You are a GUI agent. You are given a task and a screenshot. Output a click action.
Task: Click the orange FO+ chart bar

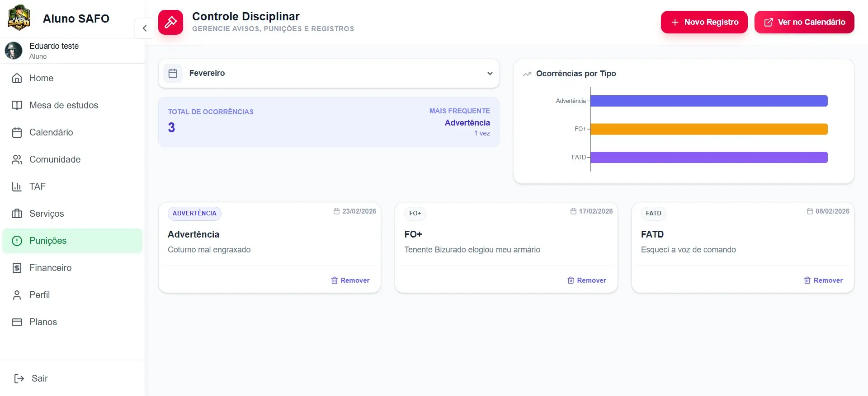point(708,129)
